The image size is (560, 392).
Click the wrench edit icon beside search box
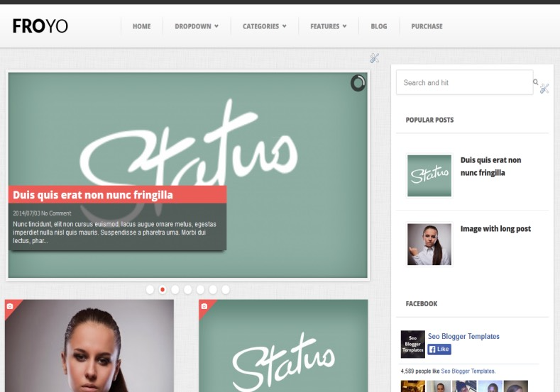[x=544, y=89]
